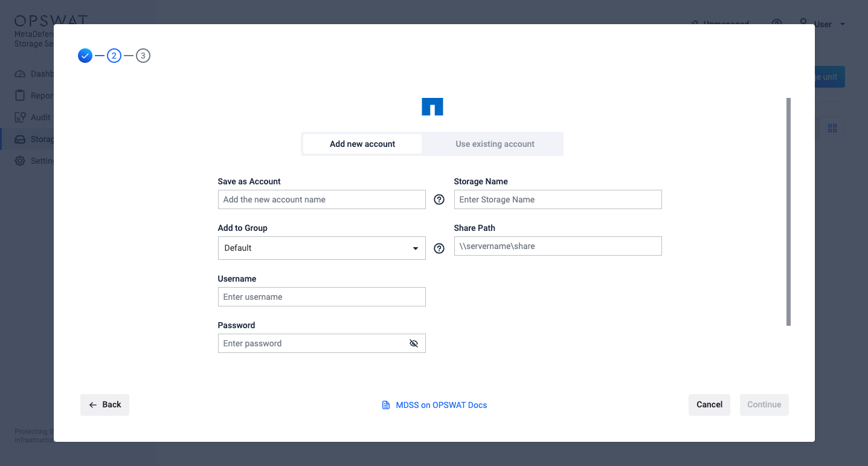Open the User menu in the page header
The image size is (868, 466).
point(823,24)
